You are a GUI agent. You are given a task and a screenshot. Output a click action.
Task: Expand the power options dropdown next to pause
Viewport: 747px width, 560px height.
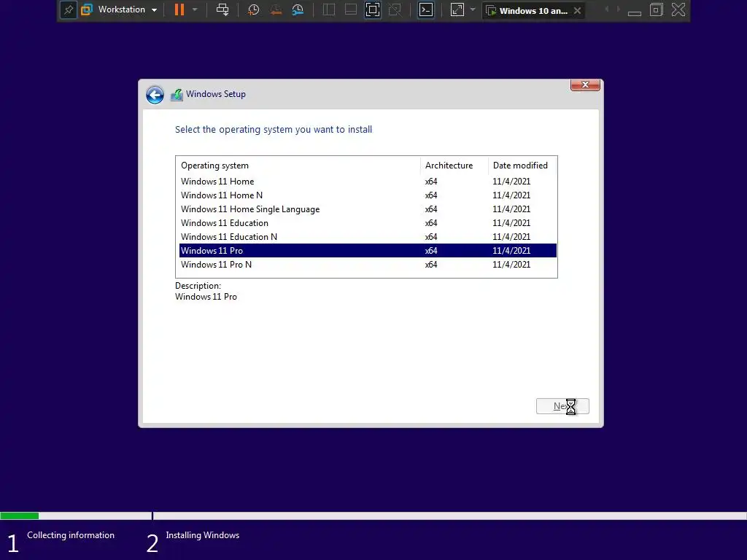click(195, 9)
